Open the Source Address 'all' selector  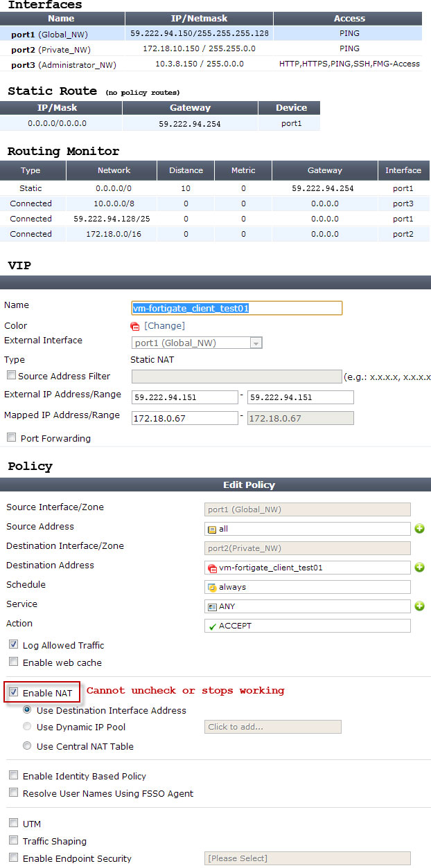coord(308,529)
